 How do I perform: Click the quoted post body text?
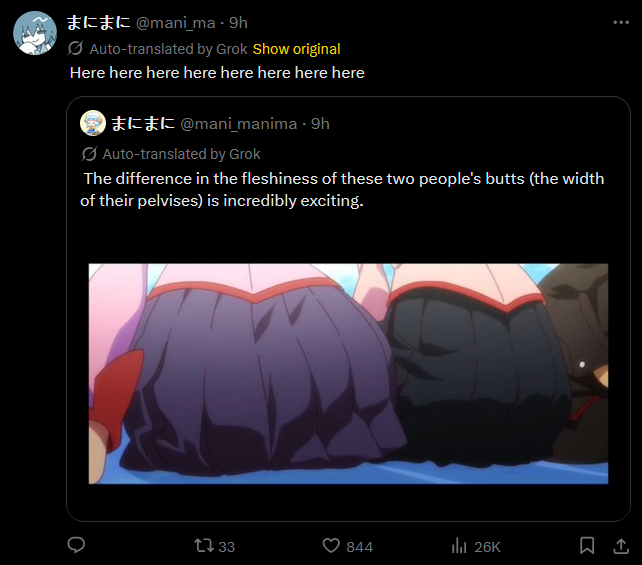(x=342, y=190)
